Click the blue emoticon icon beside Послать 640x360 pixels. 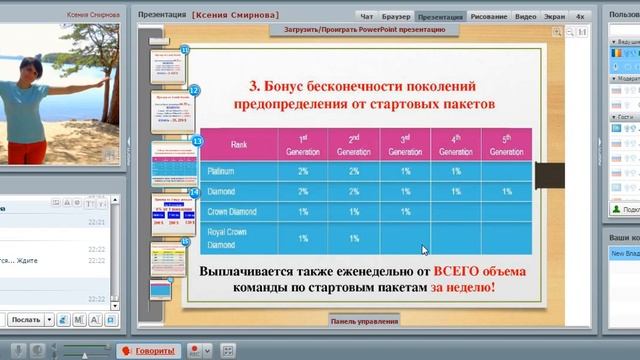[63, 320]
